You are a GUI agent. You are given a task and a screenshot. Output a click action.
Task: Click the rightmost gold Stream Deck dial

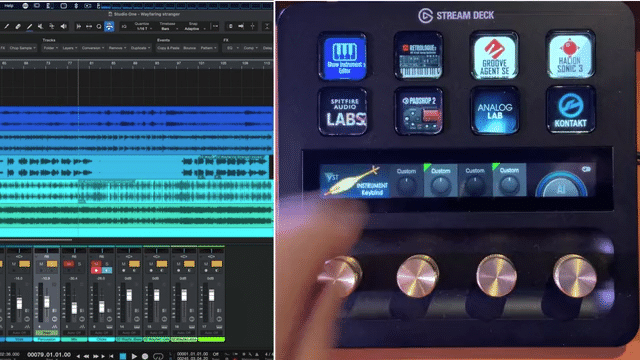click(575, 276)
